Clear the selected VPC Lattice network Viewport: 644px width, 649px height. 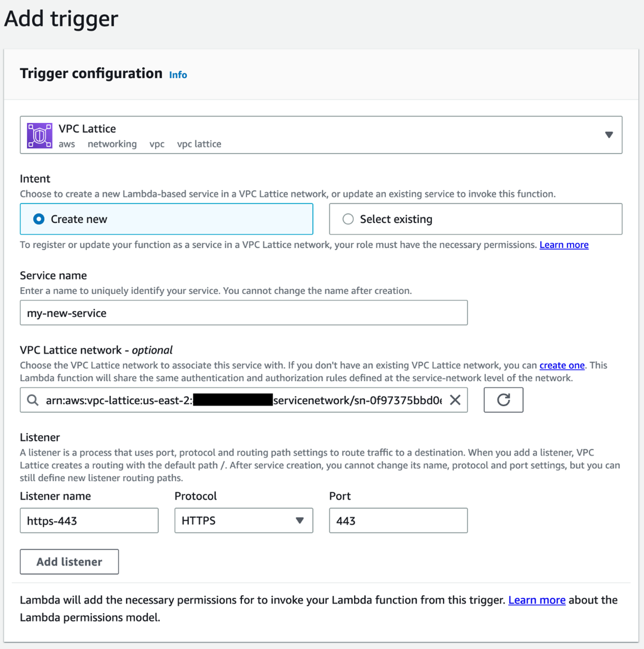(455, 400)
